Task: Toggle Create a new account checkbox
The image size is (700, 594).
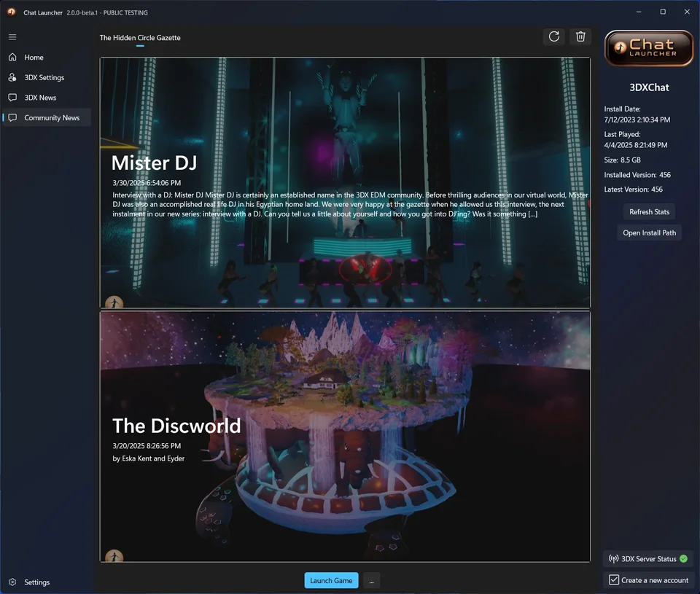Action: [x=614, y=580]
